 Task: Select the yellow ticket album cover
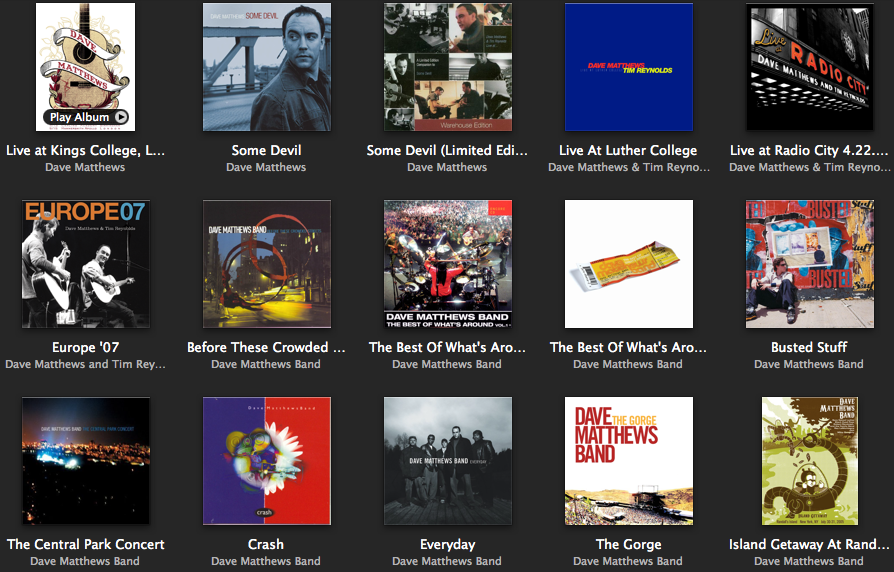coord(629,264)
